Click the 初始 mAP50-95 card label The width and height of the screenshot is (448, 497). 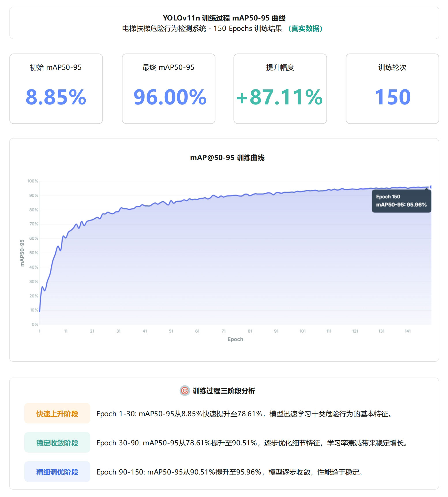point(56,67)
